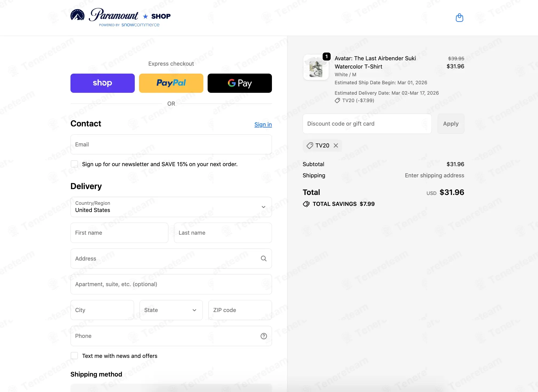Expand the State dropdown
Viewport: 538px width, 392px height.
pos(171,310)
